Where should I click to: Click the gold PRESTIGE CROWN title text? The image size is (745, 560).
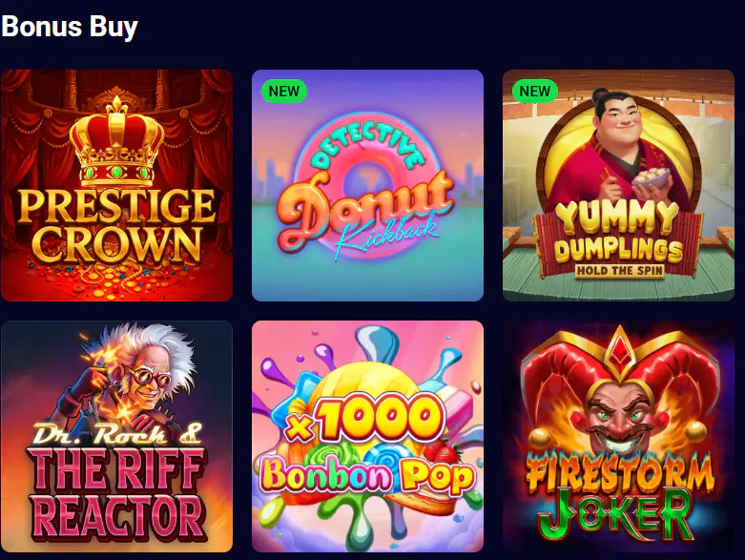[x=117, y=225]
